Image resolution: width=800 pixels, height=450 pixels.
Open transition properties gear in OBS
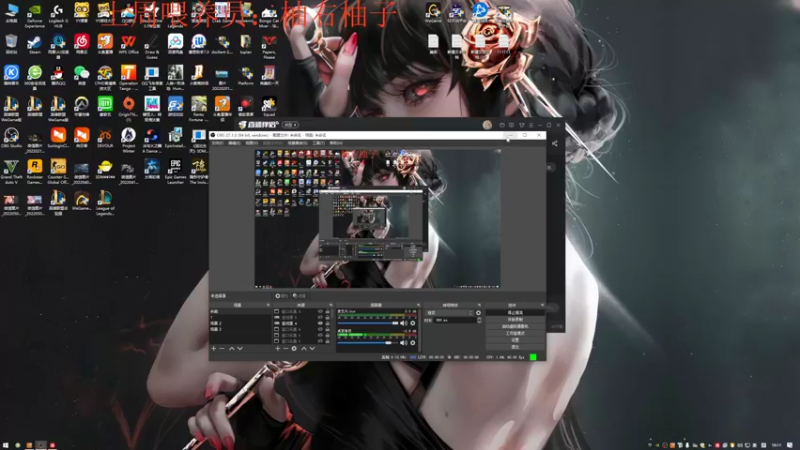click(x=478, y=313)
